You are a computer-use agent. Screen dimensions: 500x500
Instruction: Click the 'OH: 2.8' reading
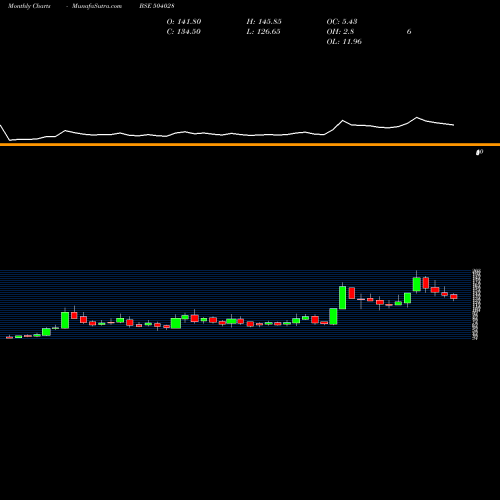coord(340,32)
